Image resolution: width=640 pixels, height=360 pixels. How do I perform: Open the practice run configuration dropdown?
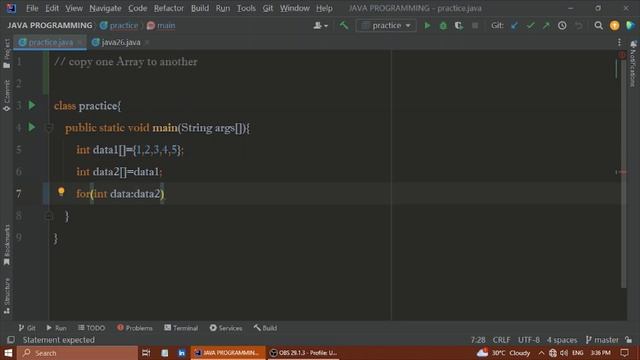tap(386, 25)
